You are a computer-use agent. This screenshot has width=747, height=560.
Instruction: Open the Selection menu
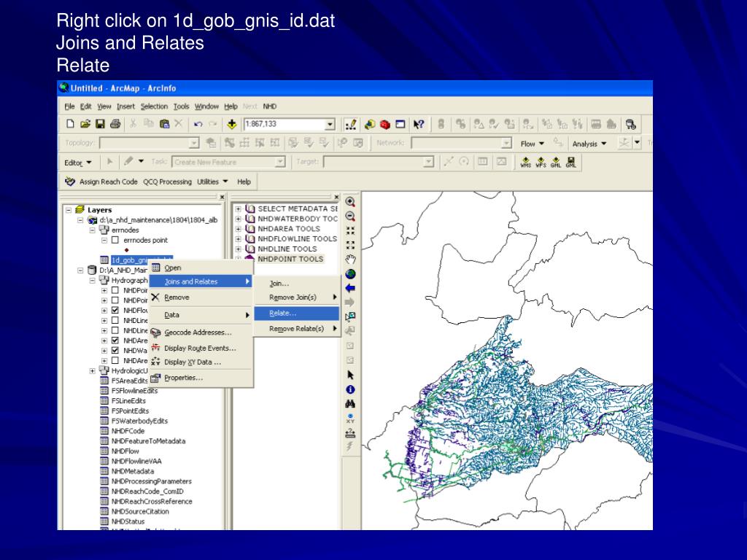(154, 106)
